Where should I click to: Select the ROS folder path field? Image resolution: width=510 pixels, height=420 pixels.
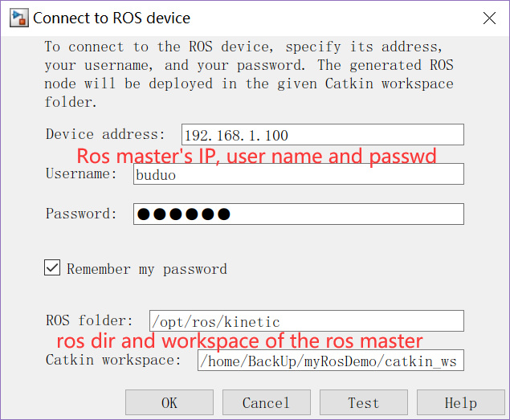(x=307, y=321)
